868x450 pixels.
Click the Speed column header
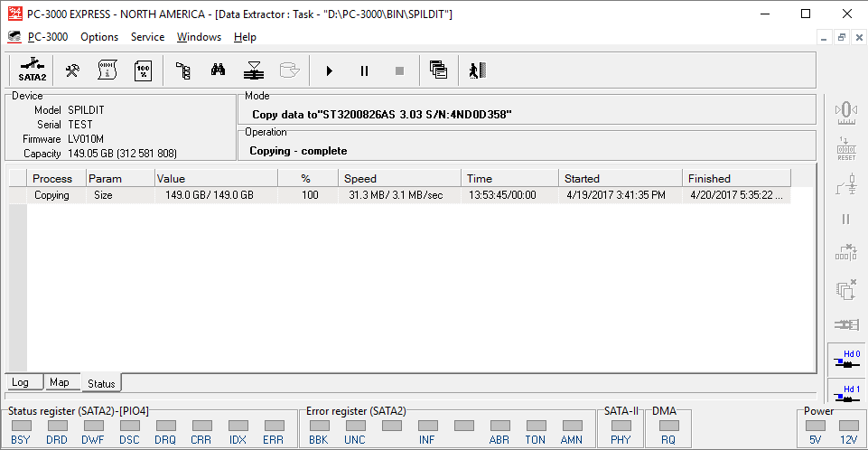pyautogui.click(x=400, y=179)
